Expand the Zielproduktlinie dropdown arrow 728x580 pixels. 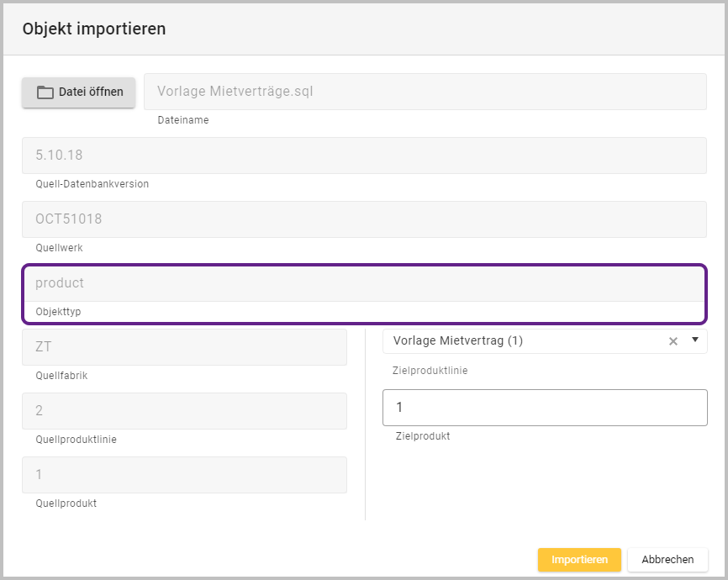coord(695,340)
